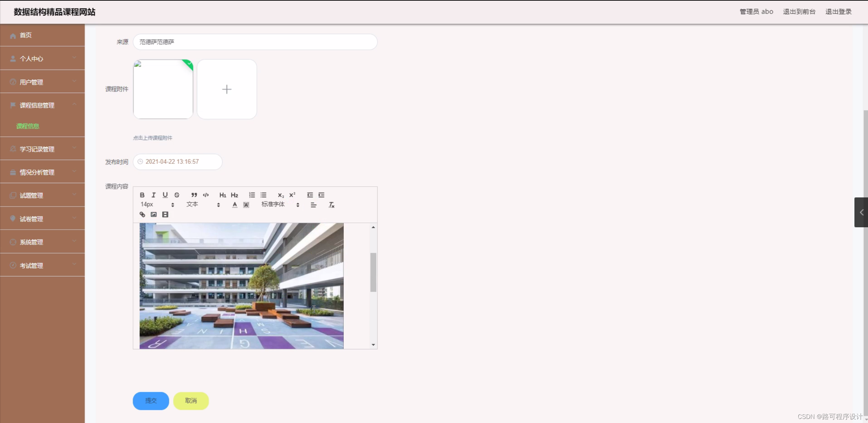Open 首页 in the sidebar

pos(26,35)
